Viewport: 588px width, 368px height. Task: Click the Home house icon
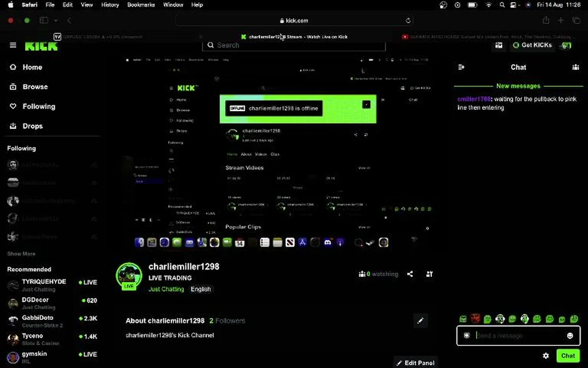click(x=13, y=67)
